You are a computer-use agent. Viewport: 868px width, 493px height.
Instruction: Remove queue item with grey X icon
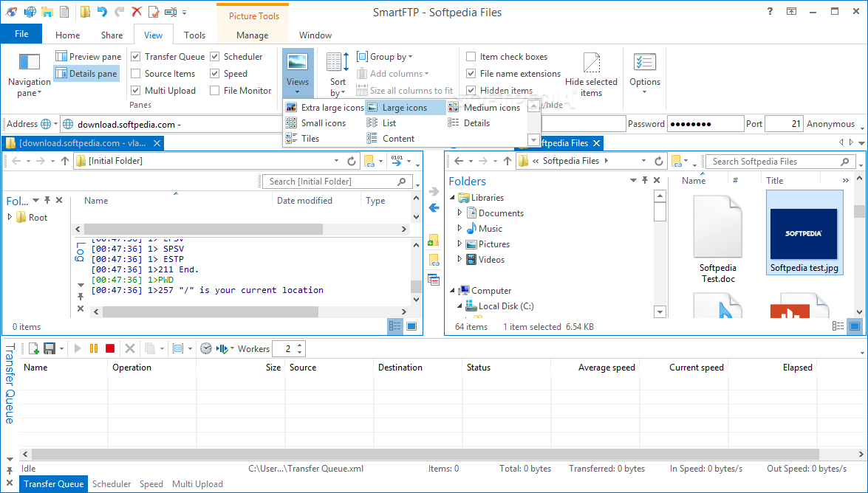coord(130,348)
